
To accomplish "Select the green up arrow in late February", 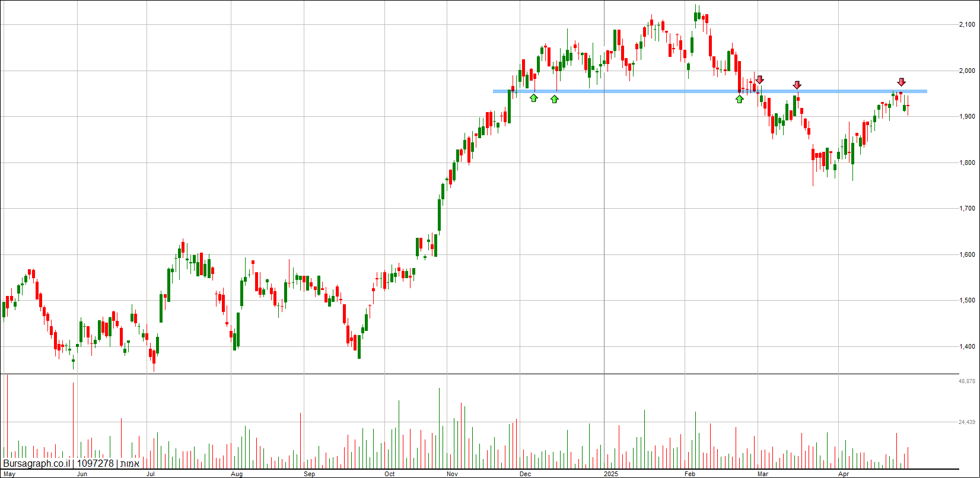I will (739, 99).
